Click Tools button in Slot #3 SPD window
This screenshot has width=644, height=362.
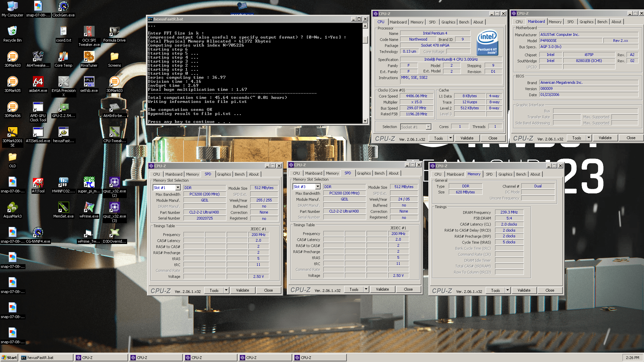click(x=354, y=289)
